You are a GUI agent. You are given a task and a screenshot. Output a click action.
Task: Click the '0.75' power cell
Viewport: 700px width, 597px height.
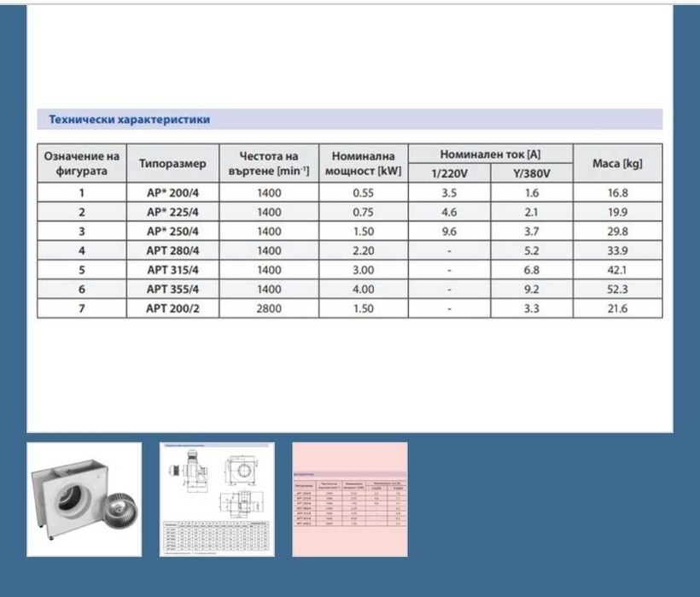364,212
